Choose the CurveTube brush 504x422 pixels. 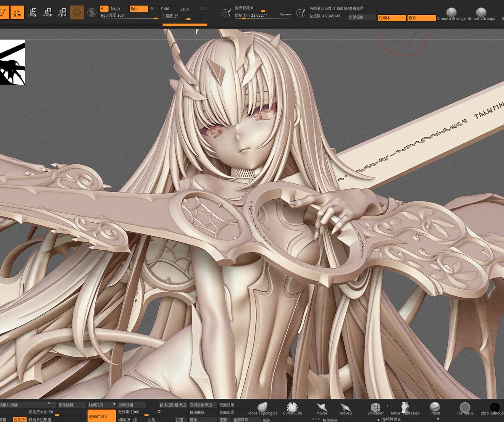pyautogui.click(x=292, y=409)
